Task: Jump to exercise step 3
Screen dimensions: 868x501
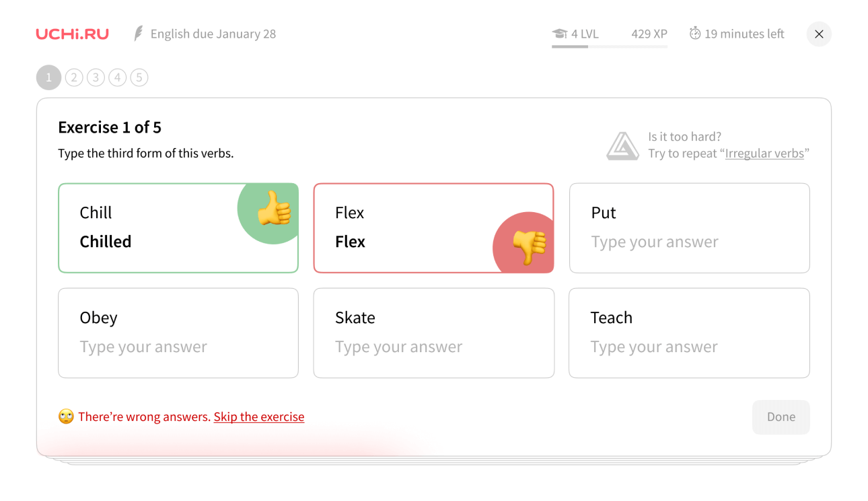Action: click(x=96, y=78)
